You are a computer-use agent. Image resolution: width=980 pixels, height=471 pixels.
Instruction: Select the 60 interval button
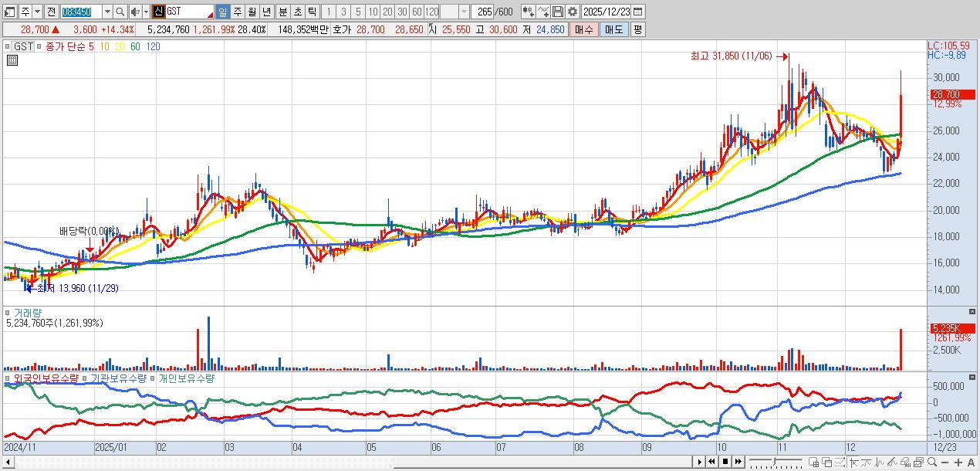[x=417, y=12]
